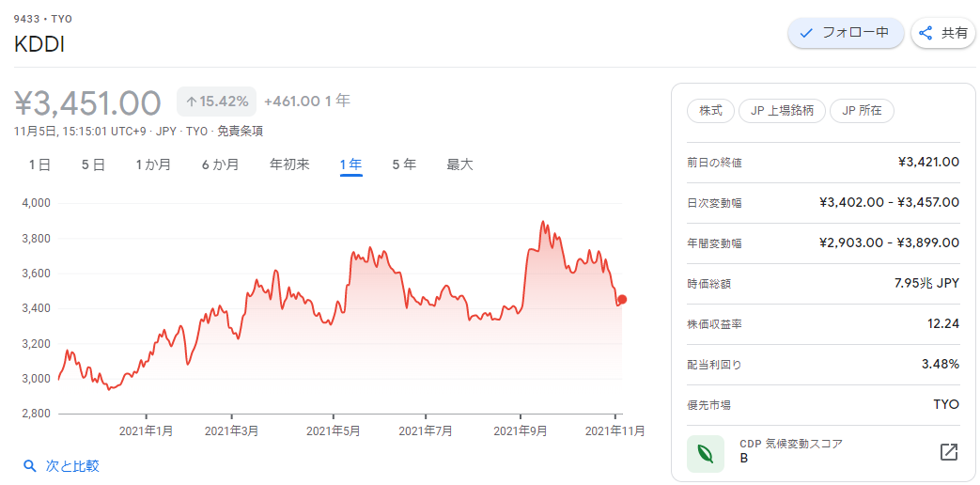Open the 免責条項 disclaimer link
This screenshot has width=980, height=485.
[x=240, y=132]
